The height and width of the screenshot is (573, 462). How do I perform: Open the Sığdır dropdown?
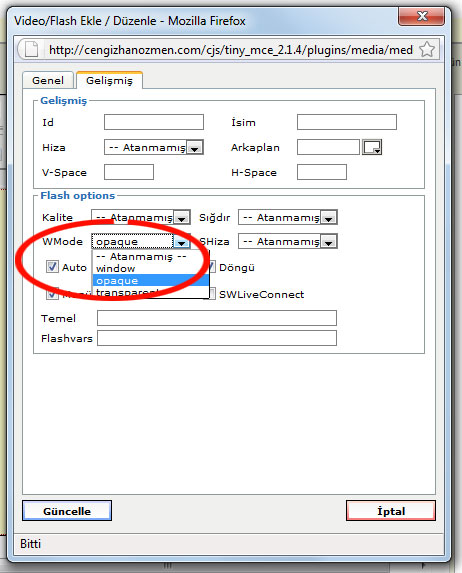(288, 217)
